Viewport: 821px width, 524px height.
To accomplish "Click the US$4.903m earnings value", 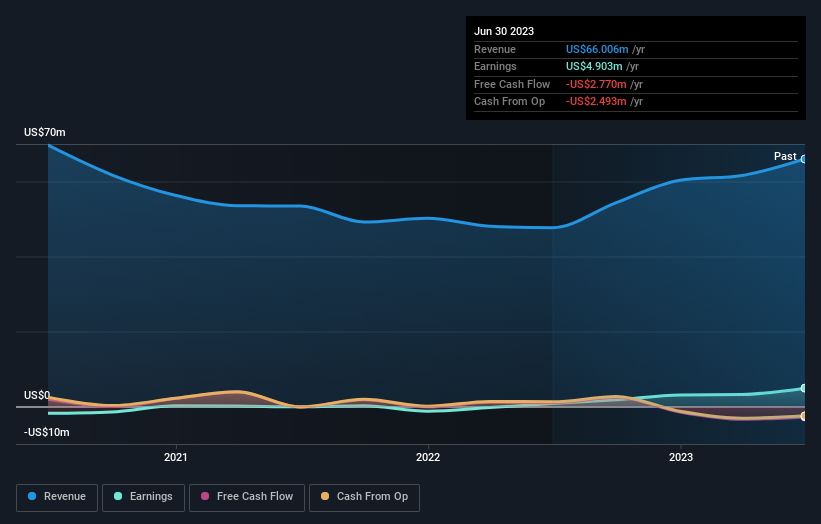I will point(594,66).
